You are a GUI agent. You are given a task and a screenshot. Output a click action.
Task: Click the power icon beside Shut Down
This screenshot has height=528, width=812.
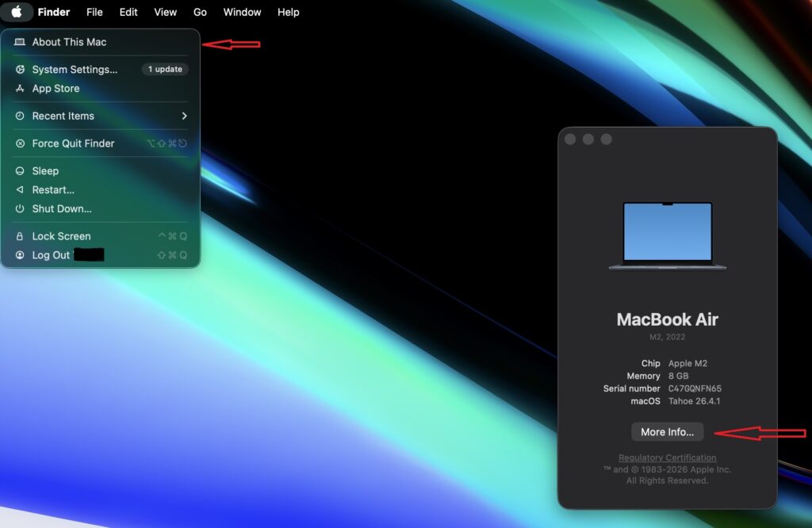[20, 209]
